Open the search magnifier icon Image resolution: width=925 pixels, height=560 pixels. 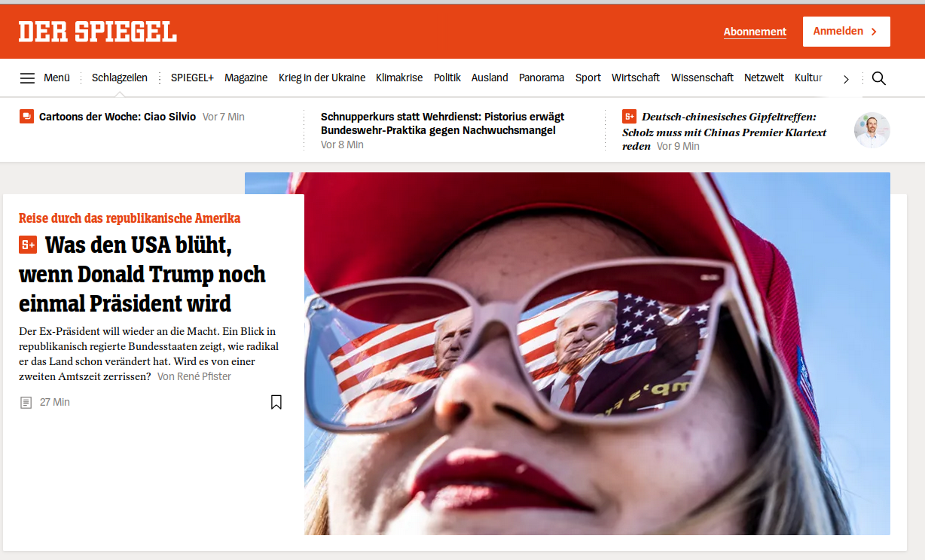coord(878,78)
